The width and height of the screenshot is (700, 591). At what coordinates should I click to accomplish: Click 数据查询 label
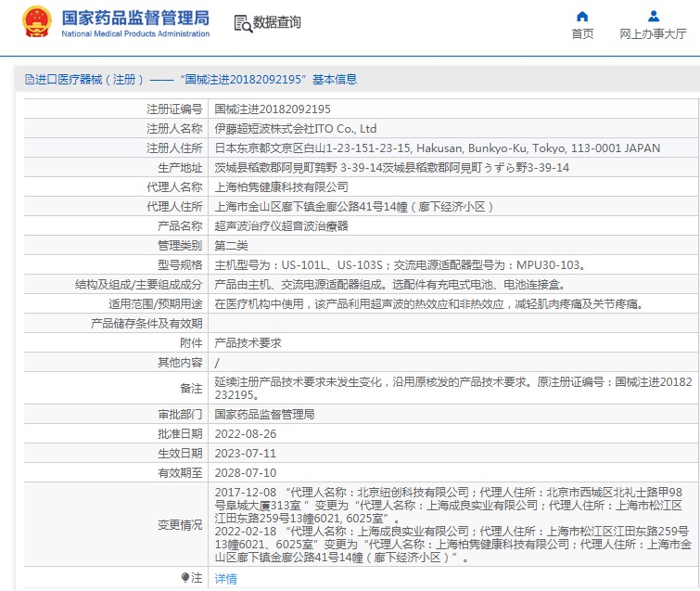coord(277,22)
